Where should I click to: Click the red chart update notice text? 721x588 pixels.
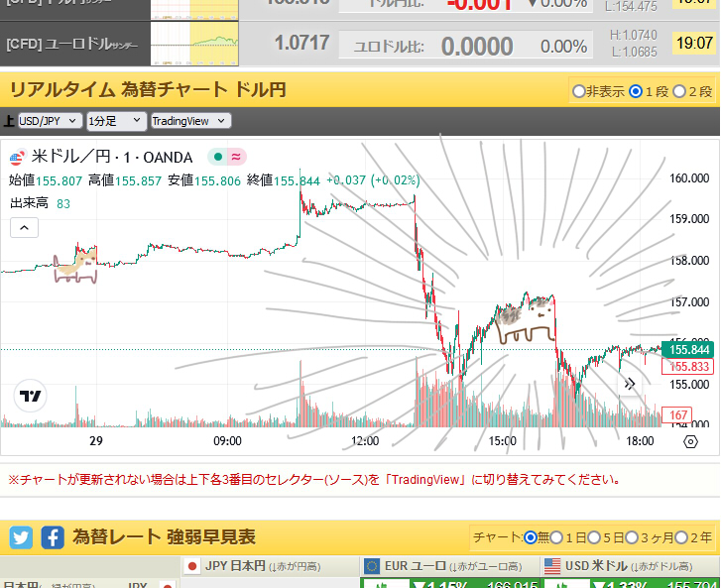(x=314, y=480)
